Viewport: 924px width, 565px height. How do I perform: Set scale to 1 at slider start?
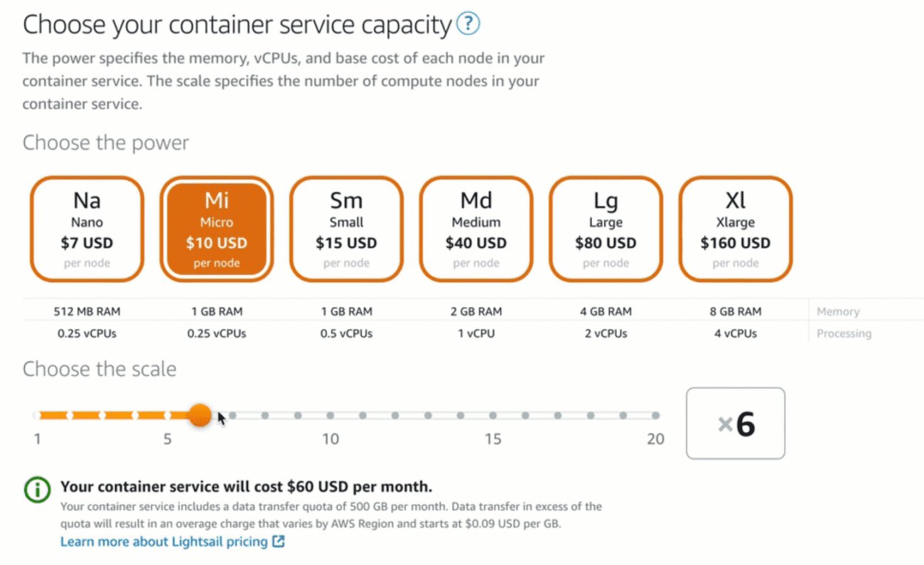37,415
